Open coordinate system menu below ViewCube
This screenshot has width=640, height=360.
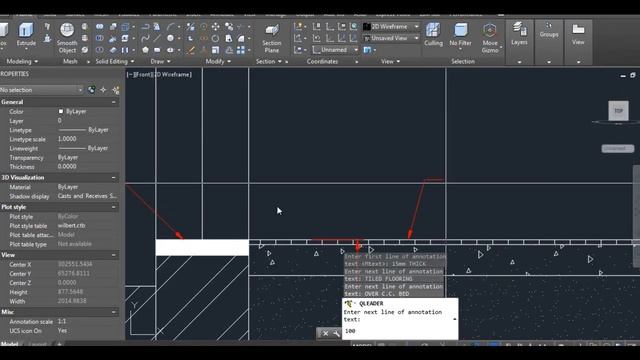pyautogui.click(x=618, y=149)
